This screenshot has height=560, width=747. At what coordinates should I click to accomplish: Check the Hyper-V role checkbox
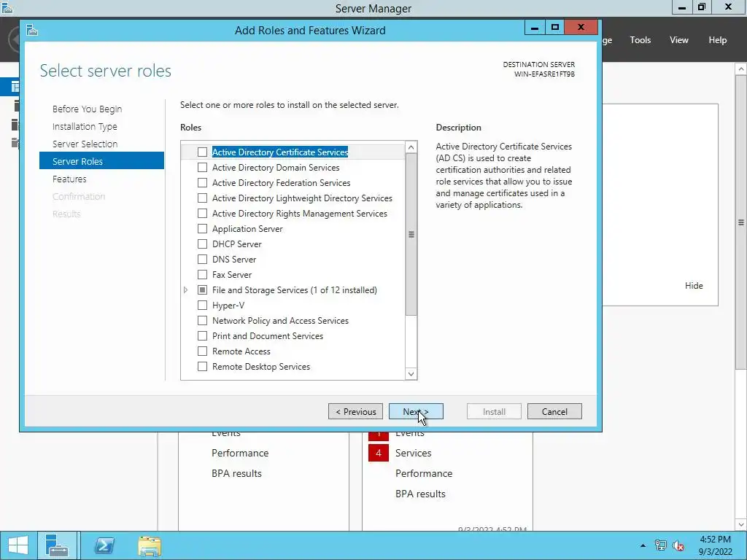(203, 306)
